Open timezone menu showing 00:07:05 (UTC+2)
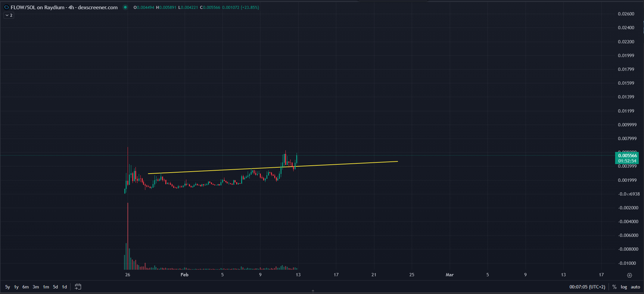 pyautogui.click(x=587, y=287)
